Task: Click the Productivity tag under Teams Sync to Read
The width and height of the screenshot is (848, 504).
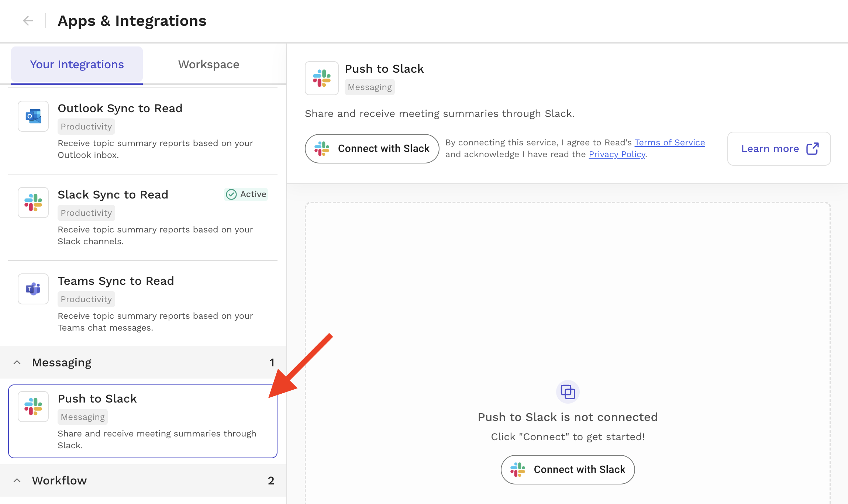Action: (86, 299)
